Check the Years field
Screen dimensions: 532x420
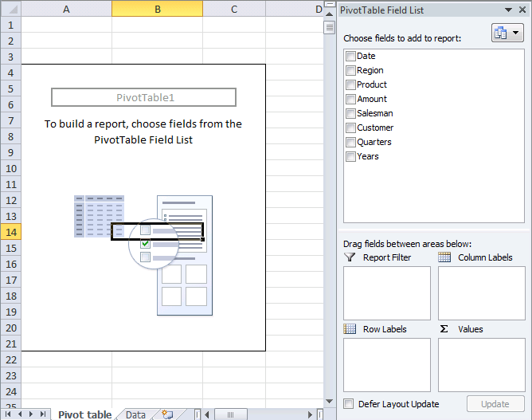[x=350, y=156]
